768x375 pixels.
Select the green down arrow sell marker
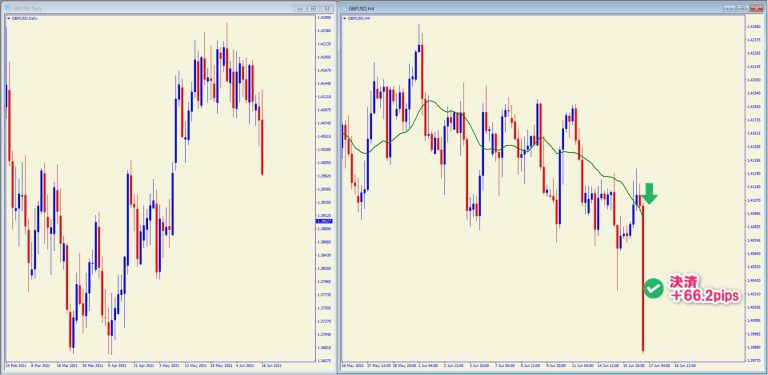pos(649,194)
